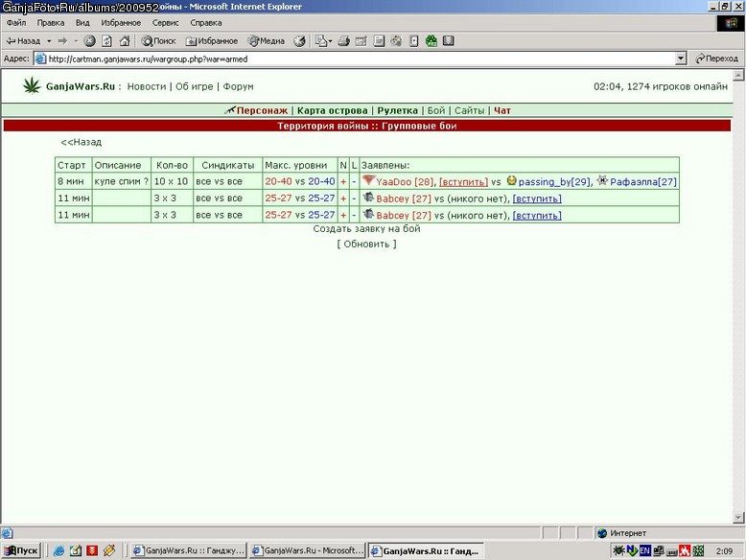Click the History toolbar icon
This screenshot has height=560, width=746.
[x=299, y=41]
